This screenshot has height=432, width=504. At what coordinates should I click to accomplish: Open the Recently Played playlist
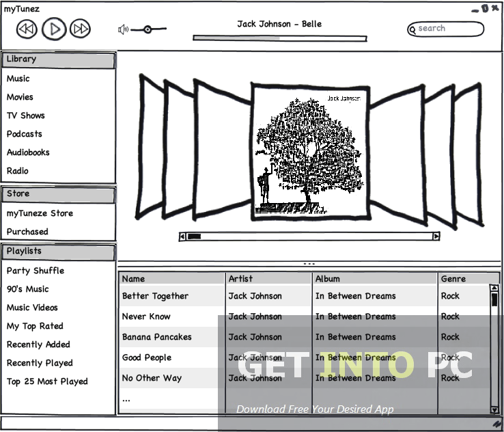pyautogui.click(x=40, y=363)
